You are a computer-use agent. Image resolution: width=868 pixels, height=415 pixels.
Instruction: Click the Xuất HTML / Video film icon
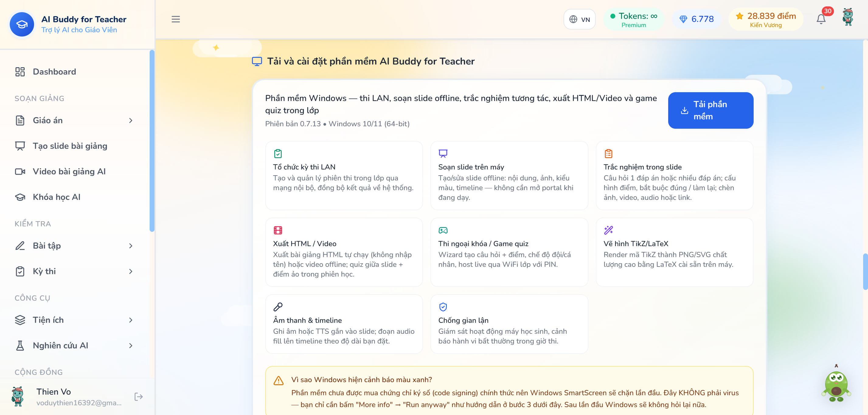coord(278,230)
